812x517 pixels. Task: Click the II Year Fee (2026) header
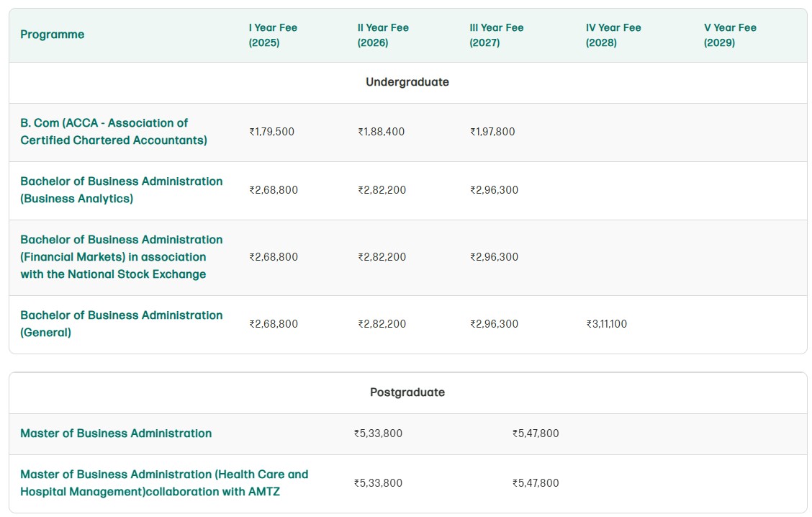(x=383, y=35)
